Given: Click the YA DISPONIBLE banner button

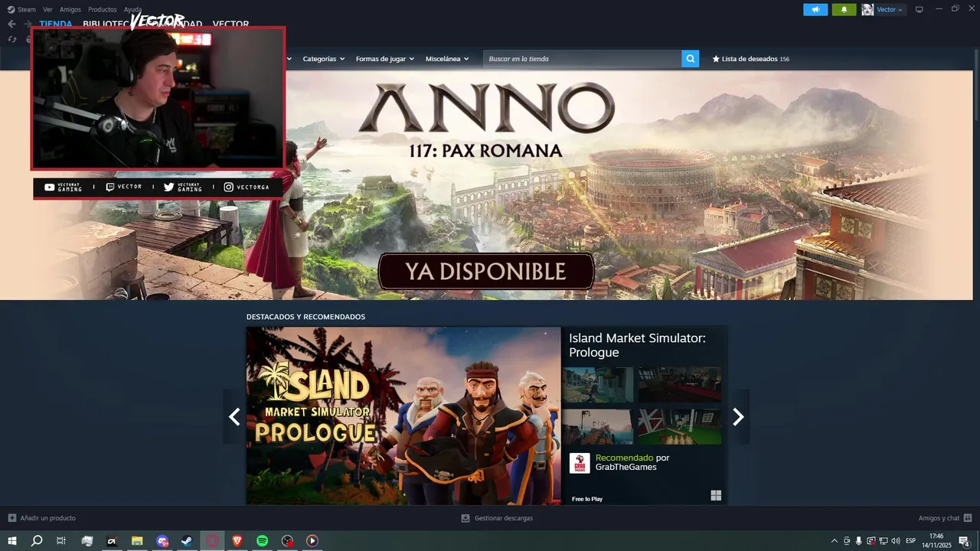Looking at the screenshot, I should (x=486, y=271).
